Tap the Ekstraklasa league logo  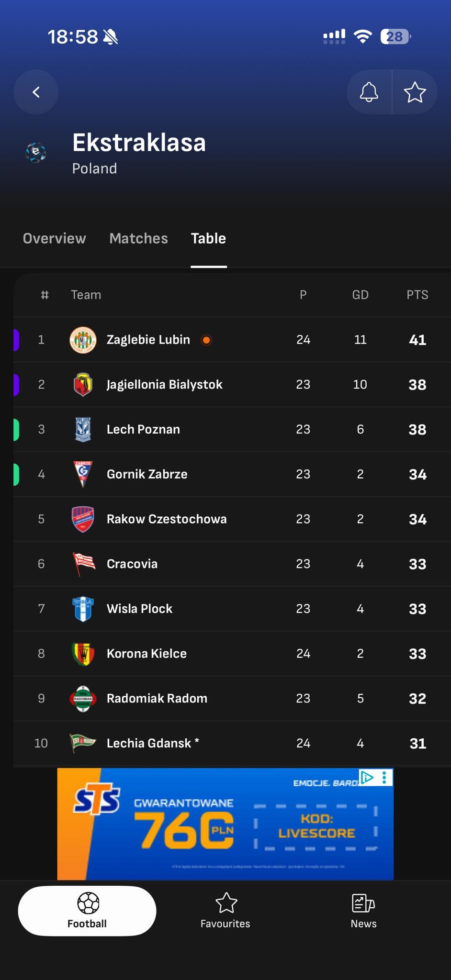point(36,153)
